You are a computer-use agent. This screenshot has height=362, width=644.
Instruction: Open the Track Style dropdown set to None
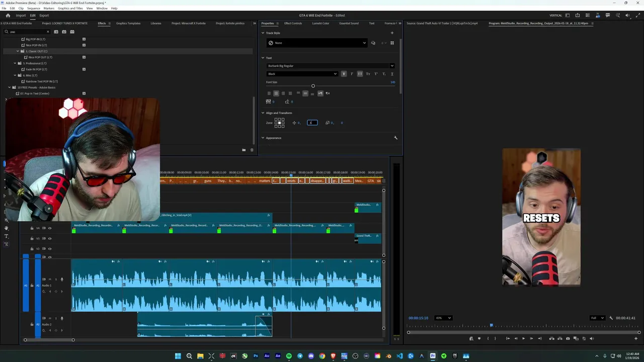pos(316,43)
